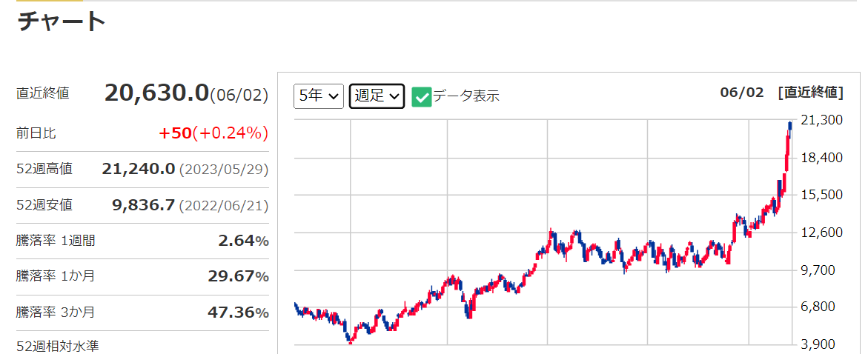Screen dimensions: 868x354
Task: Select the +50(+0.24%) day change value
Action: (213, 133)
